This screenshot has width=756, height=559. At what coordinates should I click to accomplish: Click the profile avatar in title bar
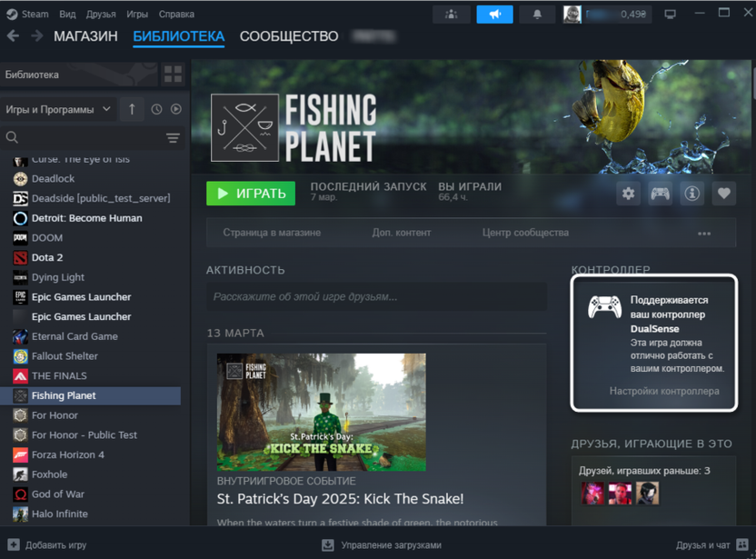[x=572, y=15]
